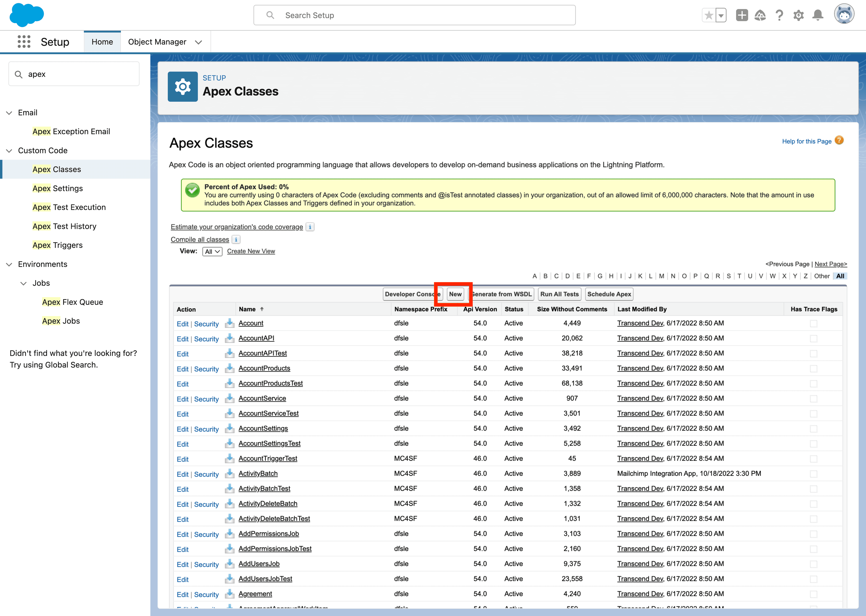Collapse the Environments section
This screenshot has height=616, width=866.
pyautogui.click(x=9, y=264)
